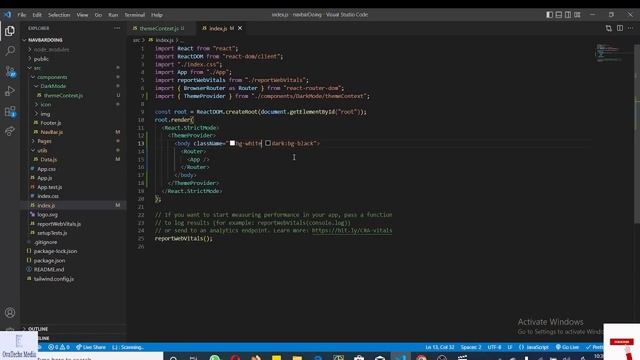Open the Terminal menu

pyautogui.click(x=135, y=15)
